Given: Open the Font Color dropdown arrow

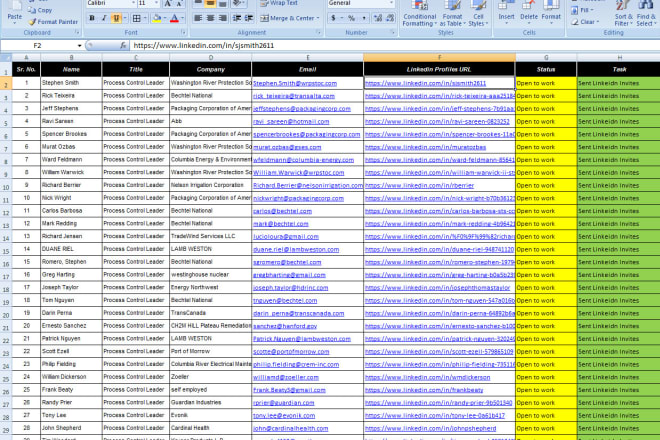Looking at the screenshot, I should (183, 18).
